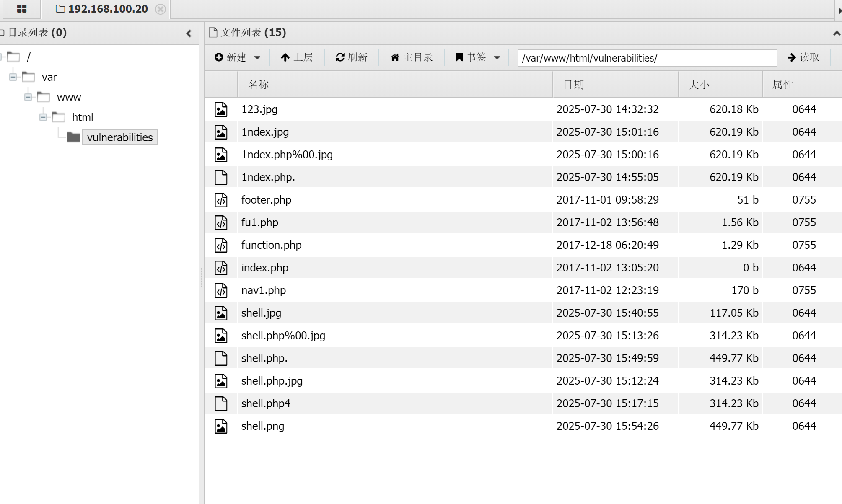This screenshot has height=504, width=842.
Task: Open the 新建 dropdown menu
Action: 238,57
